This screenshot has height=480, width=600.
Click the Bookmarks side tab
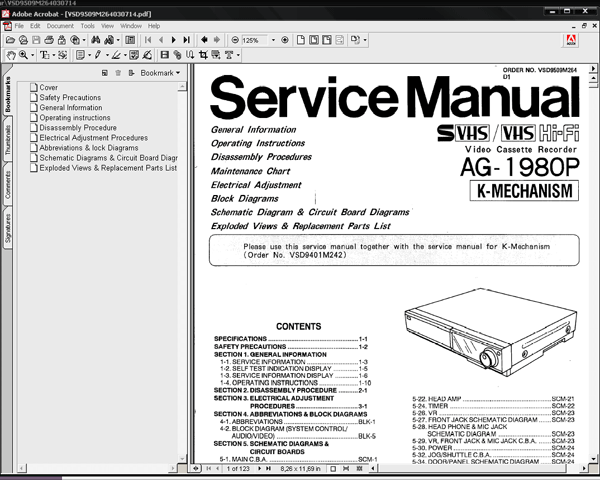coord(8,94)
